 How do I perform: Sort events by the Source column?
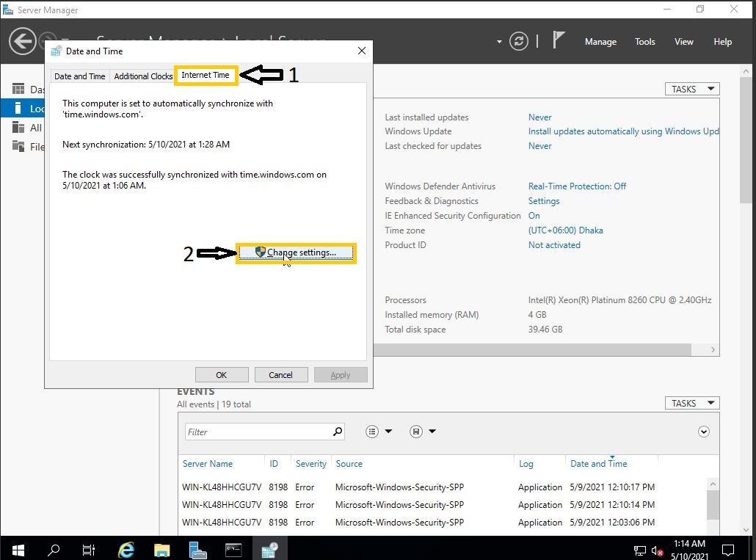[349, 464]
